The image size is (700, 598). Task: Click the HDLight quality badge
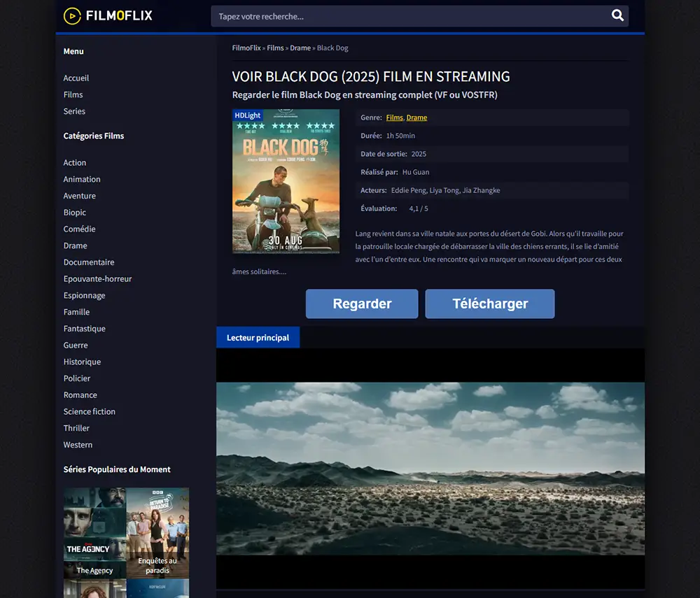[x=247, y=115]
